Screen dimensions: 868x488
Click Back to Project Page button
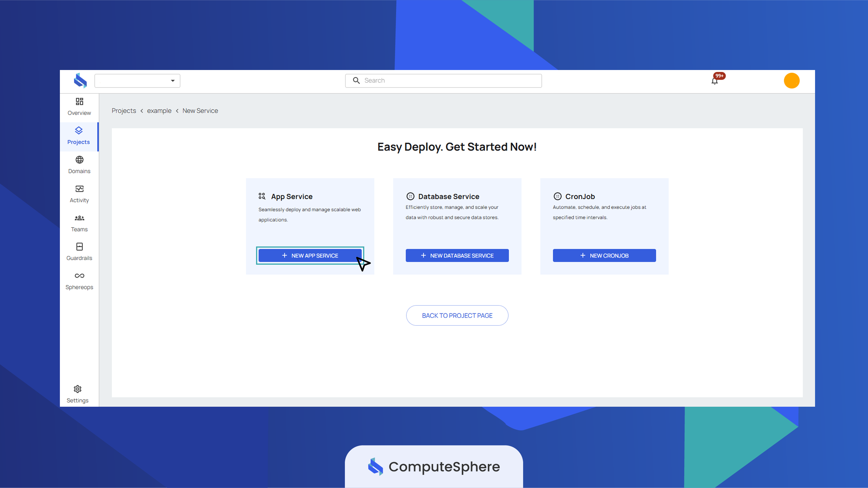[457, 316]
